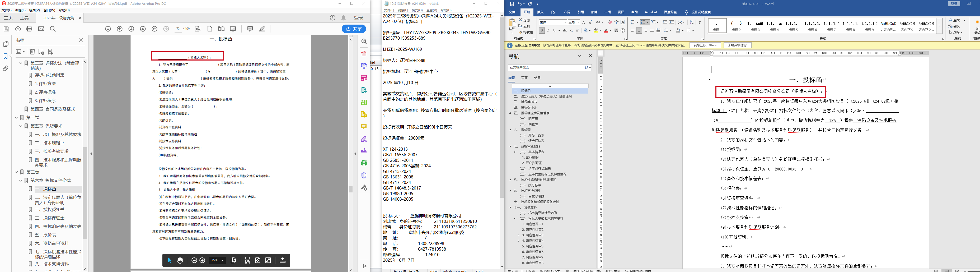Viewport: 980px width, 272px height.
Task: Collapse 七、资格审查资料 heading in navigation
Action: [510, 146]
